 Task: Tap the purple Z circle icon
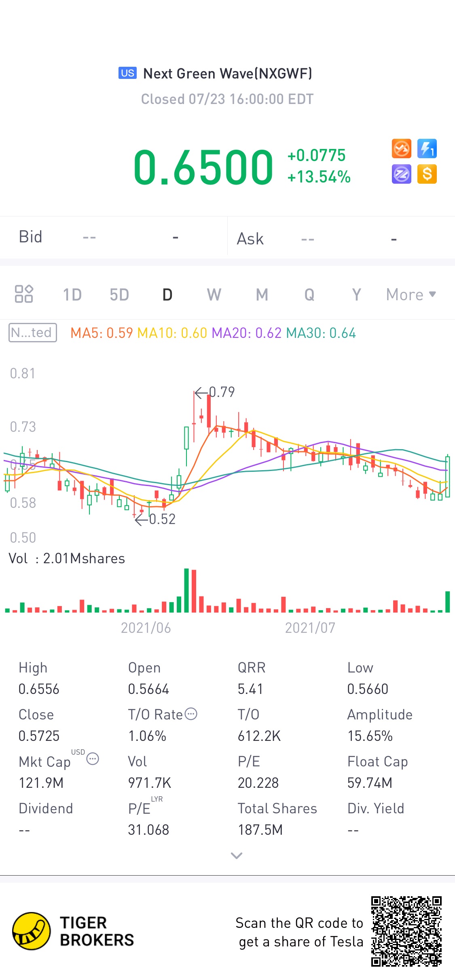[401, 174]
